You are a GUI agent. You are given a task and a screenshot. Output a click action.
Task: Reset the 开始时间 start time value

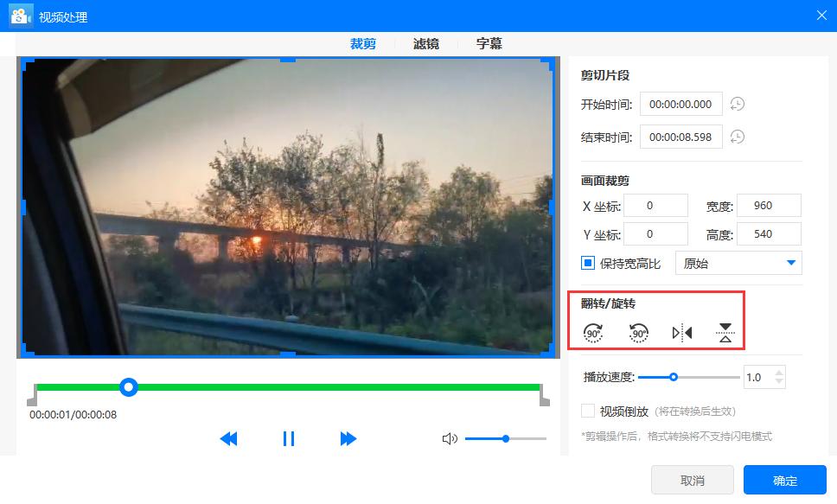pyautogui.click(x=739, y=104)
